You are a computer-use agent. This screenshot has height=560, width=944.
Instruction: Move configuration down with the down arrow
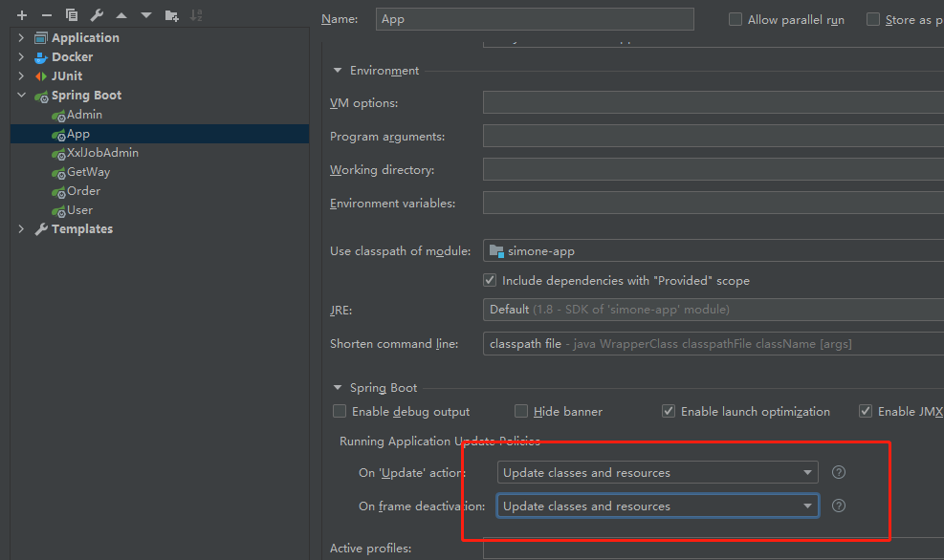click(146, 15)
